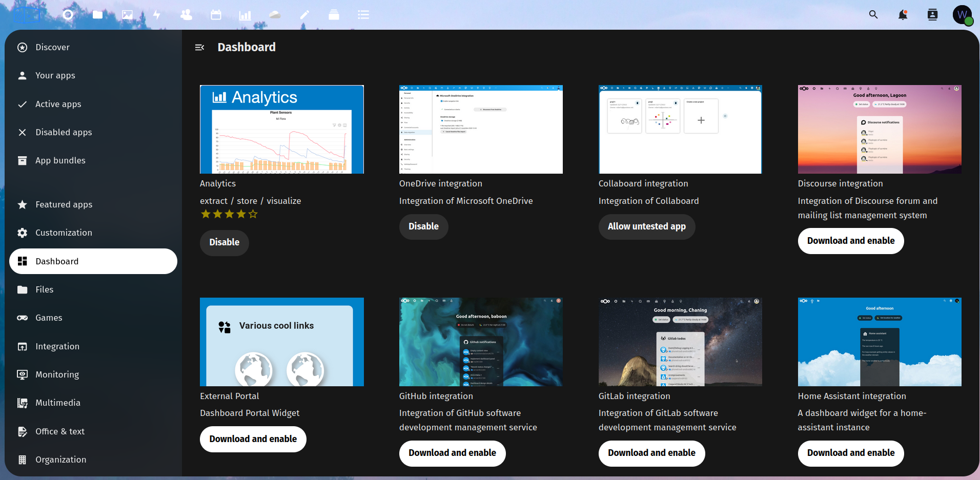
Task: Click the Nextcloud logo in the top bar
Action: point(27,15)
